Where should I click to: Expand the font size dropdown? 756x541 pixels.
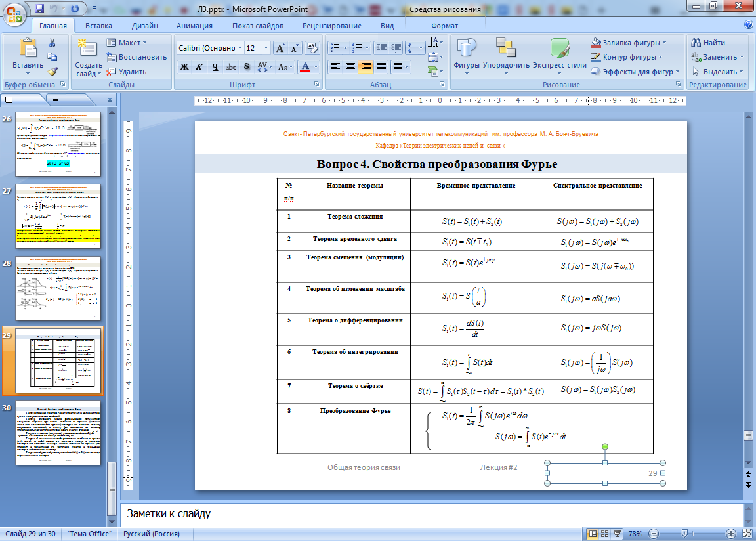pos(266,48)
